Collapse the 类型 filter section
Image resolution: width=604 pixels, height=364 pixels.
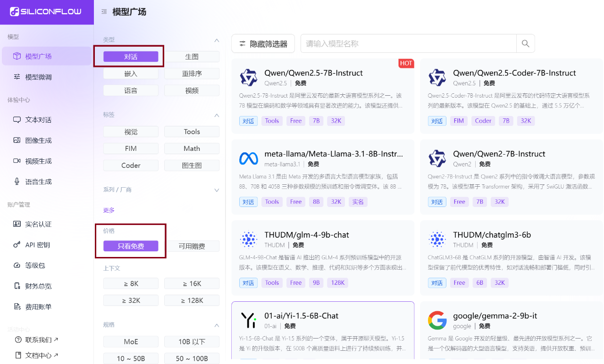coord(217,40)
